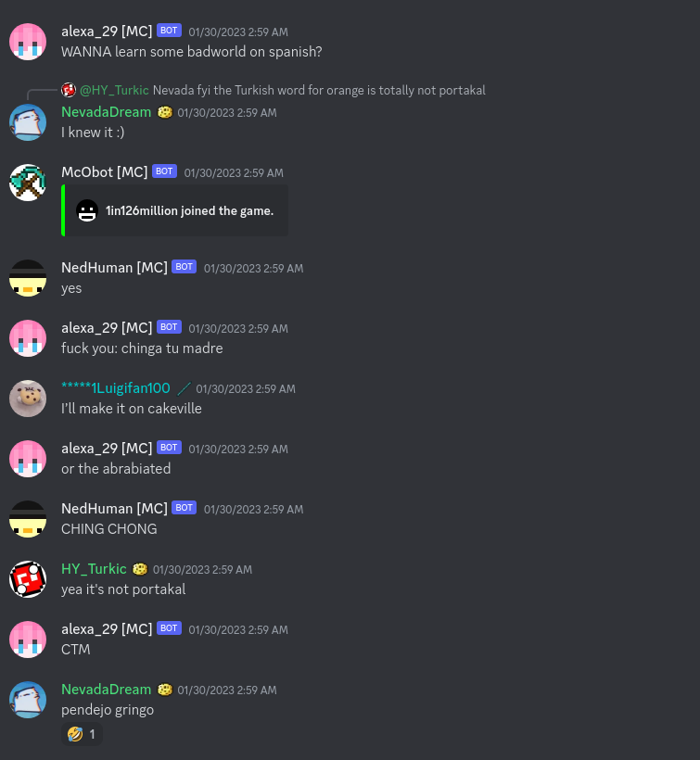Image resolution: width=700 pixels, height=760 pixels.
Task: Open the NevadaDream username above "pendejo gringo"
Action: pyautogui.click(x=107, y=690)
